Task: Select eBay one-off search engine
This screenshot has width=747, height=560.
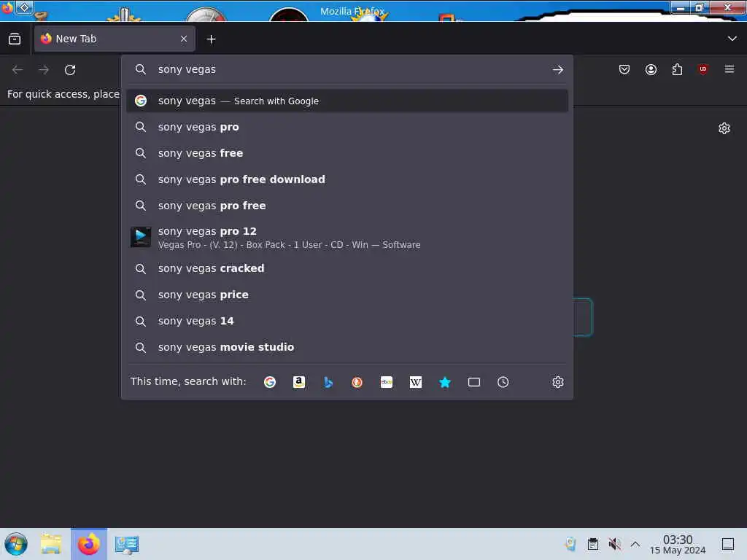Action: click(x=387, y=382)
